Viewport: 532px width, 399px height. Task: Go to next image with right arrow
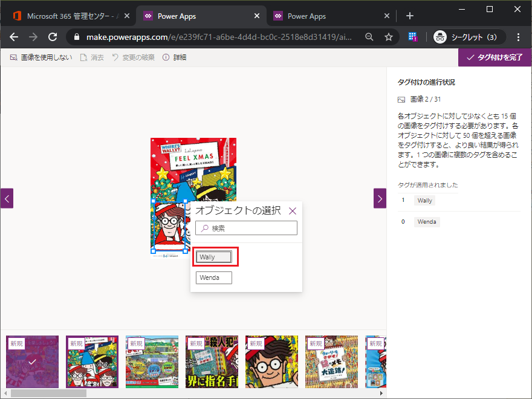tap(380, 198)
